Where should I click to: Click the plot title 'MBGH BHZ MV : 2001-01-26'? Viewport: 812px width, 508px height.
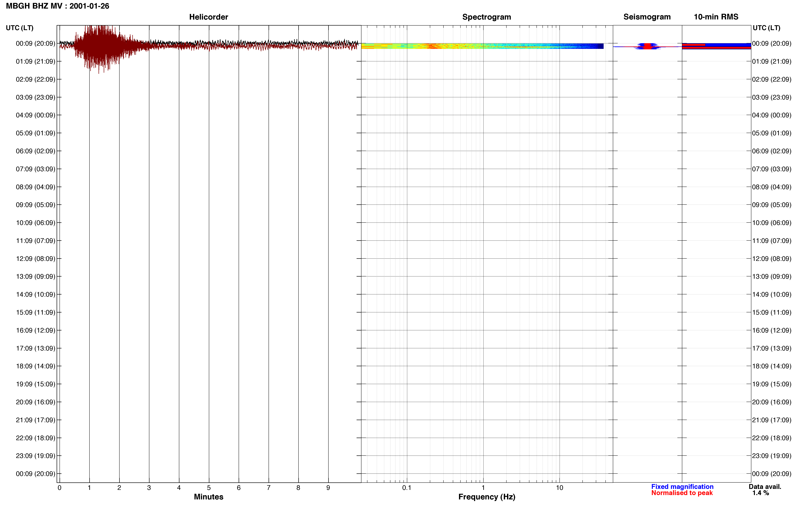(x=57, y=6)
